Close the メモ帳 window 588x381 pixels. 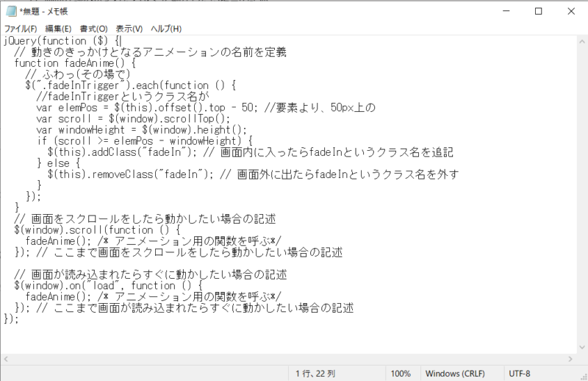coord(571,11)
